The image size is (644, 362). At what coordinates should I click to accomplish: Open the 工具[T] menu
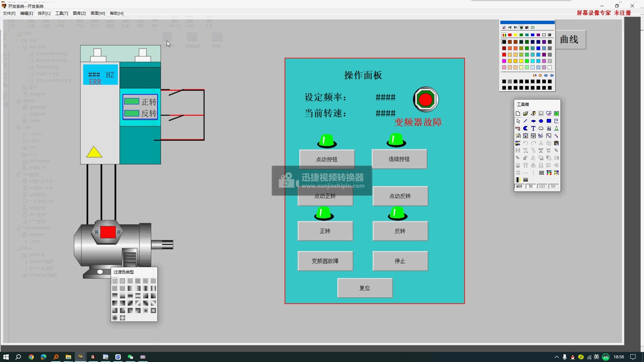[62, 13]
